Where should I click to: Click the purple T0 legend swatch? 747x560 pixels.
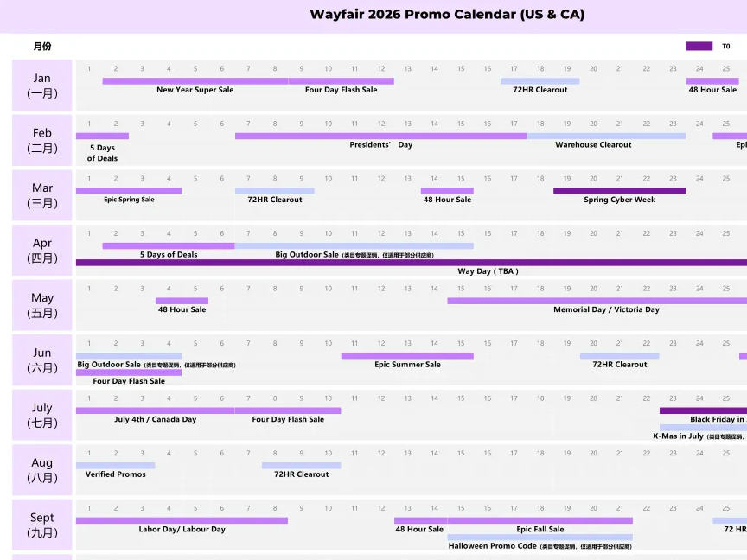(699, 46)
